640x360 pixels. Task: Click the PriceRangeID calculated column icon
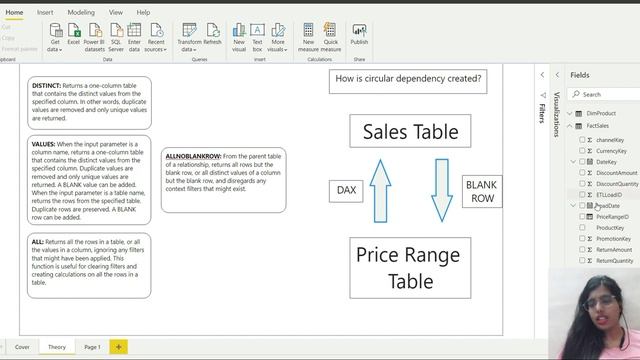click(590, 217)
